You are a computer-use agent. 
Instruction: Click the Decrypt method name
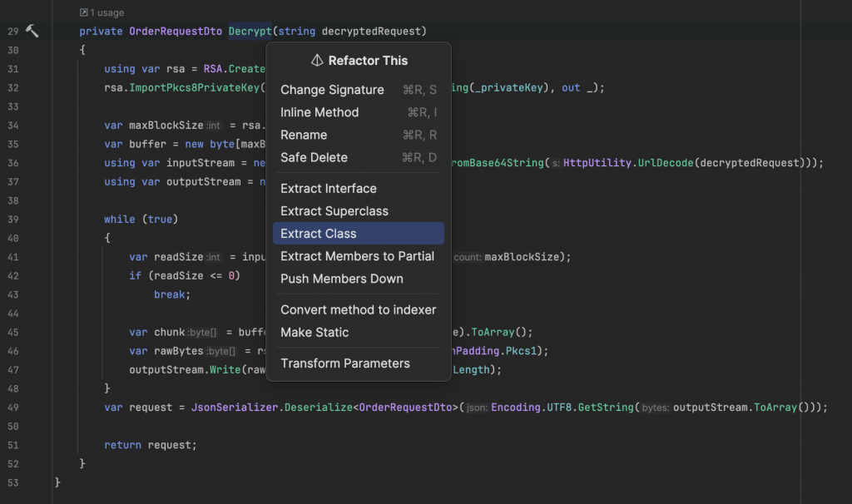(x=250, y=32)
